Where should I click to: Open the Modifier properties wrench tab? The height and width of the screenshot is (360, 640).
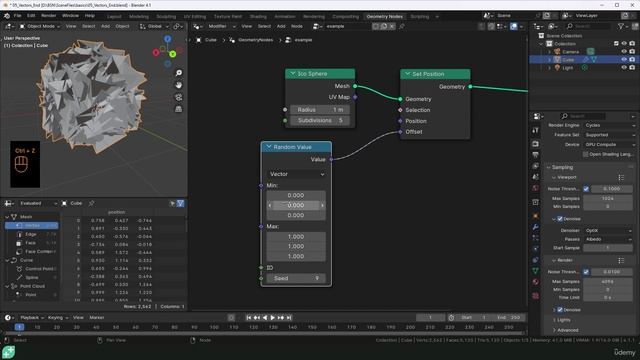[536, 227]
